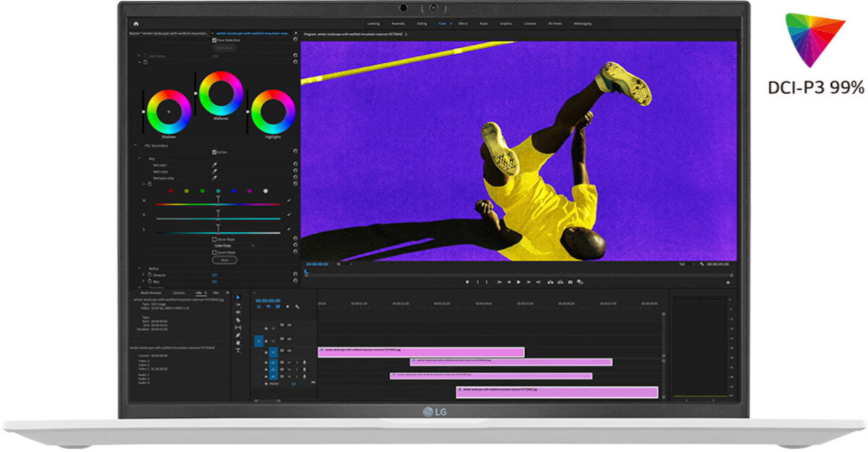
Task: Collapse the HSL Secondary section
Action: click(135, 145)
